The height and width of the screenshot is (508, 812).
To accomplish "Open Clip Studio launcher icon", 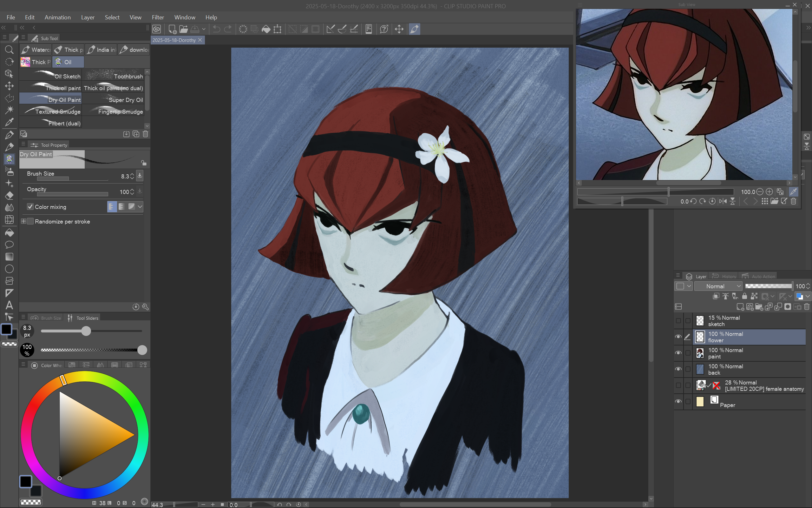I will tap(157, 29).
